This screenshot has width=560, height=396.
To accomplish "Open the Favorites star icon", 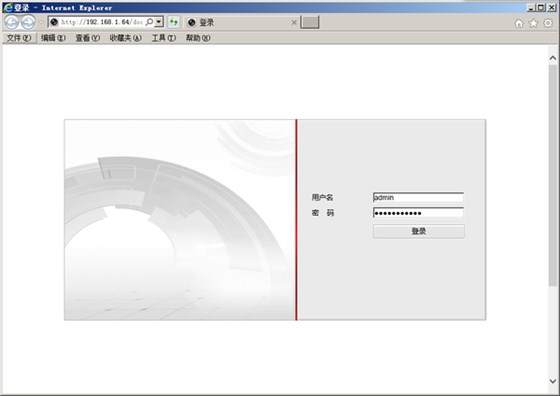I will point(534,23).
